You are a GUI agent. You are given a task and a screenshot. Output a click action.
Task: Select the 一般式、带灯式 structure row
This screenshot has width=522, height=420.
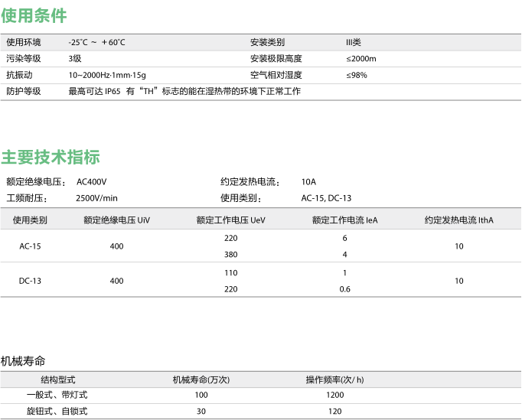(x=57, y=395)
